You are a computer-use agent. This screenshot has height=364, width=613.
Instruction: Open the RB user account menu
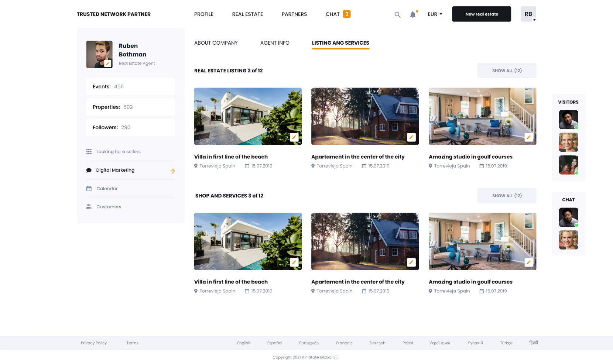[528, 14]
